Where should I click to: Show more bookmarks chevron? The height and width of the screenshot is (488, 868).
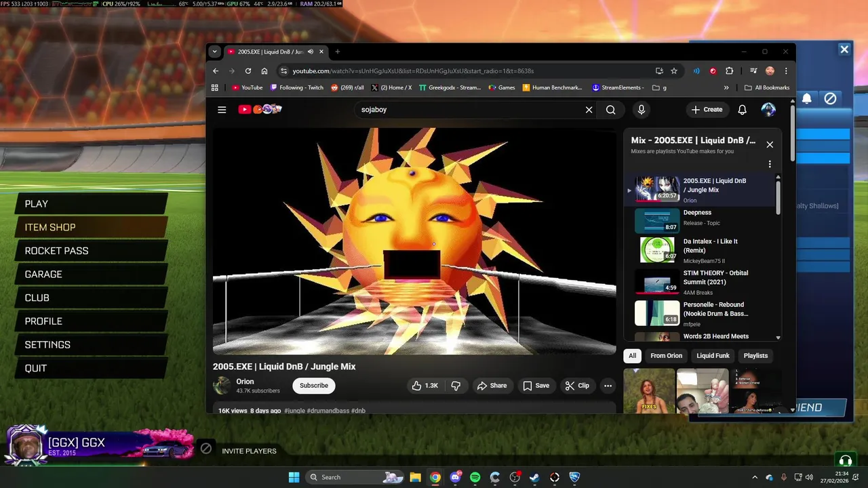click(x=726, y=87)
